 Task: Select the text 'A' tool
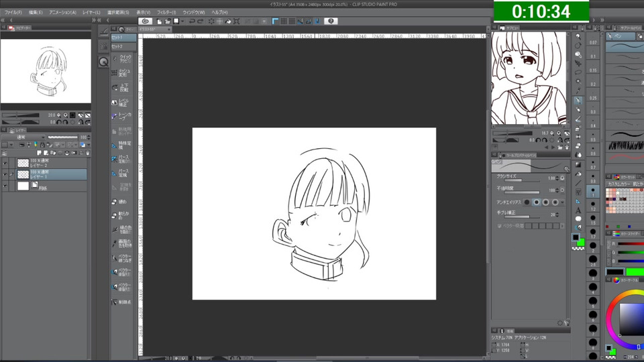click(x=578, y=210)
